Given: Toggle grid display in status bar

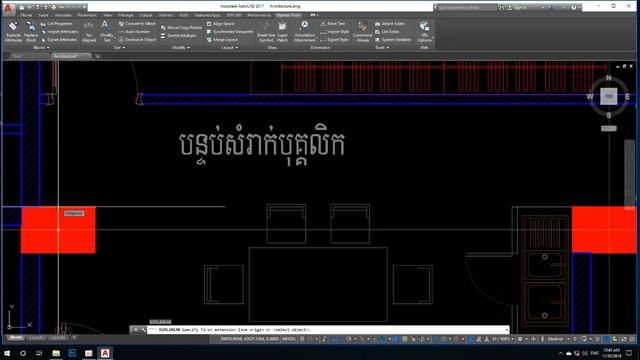Looking at the screenshot, I should (x=302, y=339).
